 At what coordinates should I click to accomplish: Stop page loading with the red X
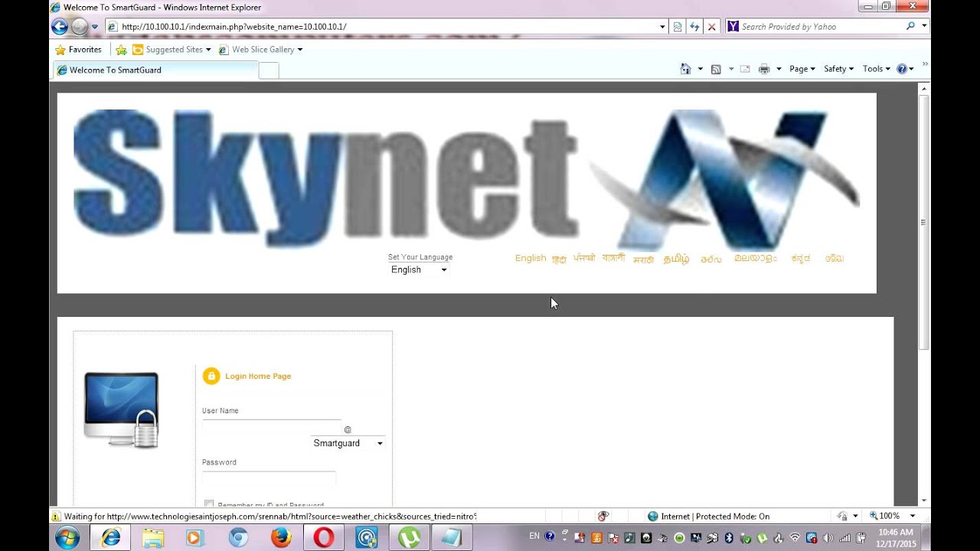tap(711, 27)
